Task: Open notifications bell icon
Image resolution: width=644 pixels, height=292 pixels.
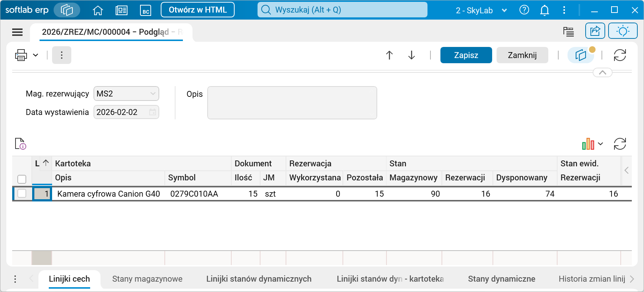Action: (x=545, y=10)
